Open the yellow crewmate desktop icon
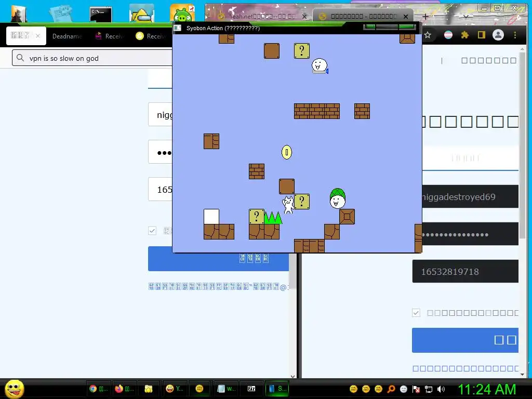 tap(141, 14)
